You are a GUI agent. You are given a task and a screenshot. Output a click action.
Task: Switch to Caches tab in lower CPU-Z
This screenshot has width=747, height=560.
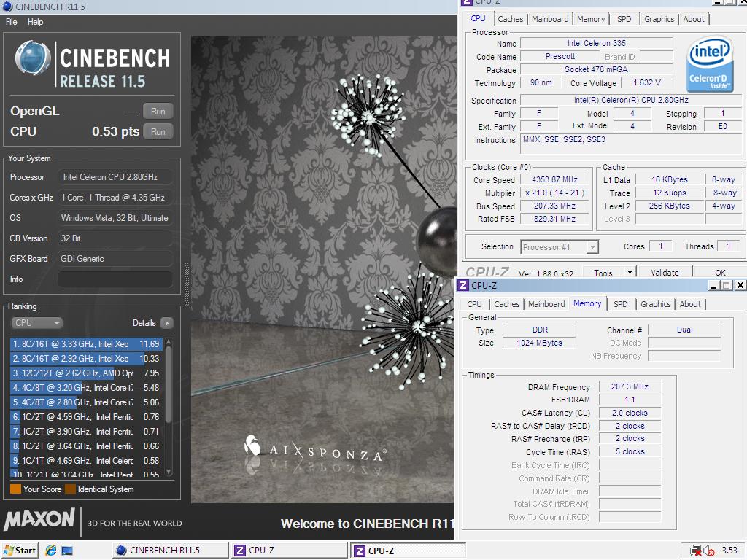point(506,304)
